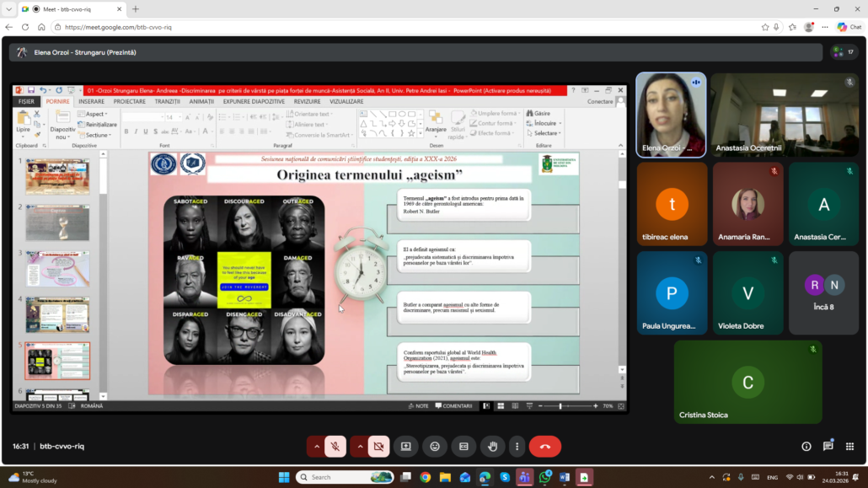Image resolution: width=868 pixels, height=488 pixels.
Task: Open the FIȘIER menu in PowerPoint
Action: [26, 102]
